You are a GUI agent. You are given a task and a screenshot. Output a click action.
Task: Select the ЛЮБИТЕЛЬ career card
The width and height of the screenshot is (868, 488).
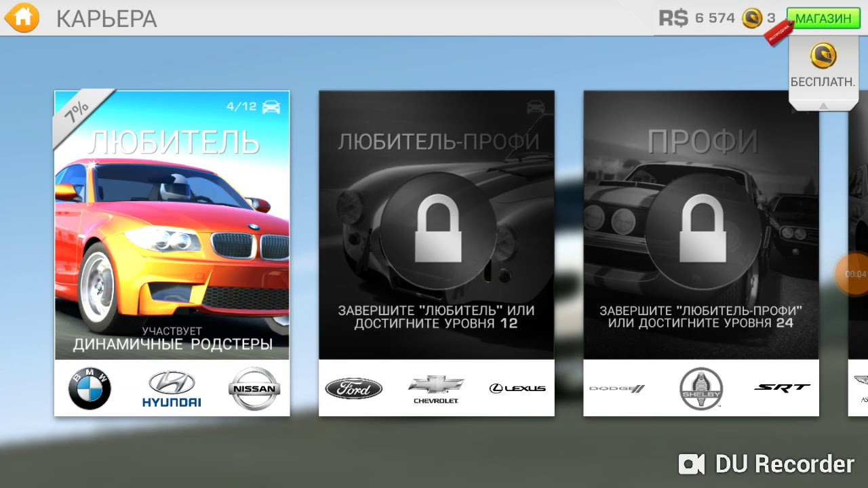pyautogui.click(x=172, y=253)
